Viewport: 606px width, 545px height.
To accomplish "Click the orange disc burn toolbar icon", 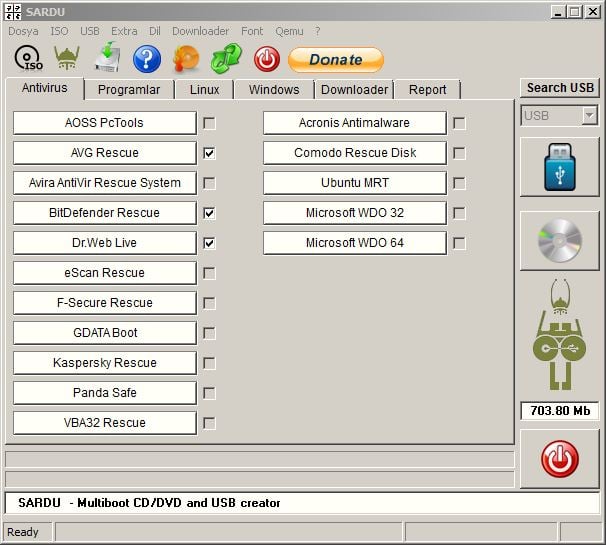I will (x=186, y=59).
